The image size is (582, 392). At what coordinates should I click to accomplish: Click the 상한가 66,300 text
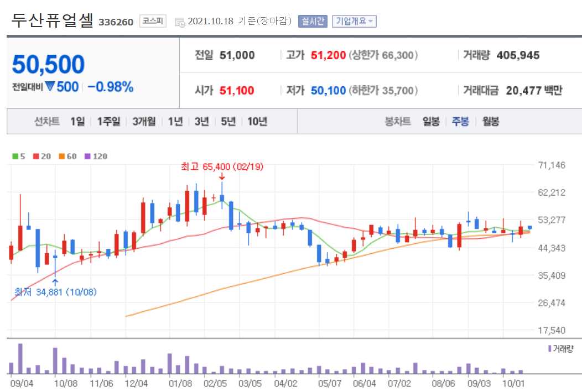point(383,55)
